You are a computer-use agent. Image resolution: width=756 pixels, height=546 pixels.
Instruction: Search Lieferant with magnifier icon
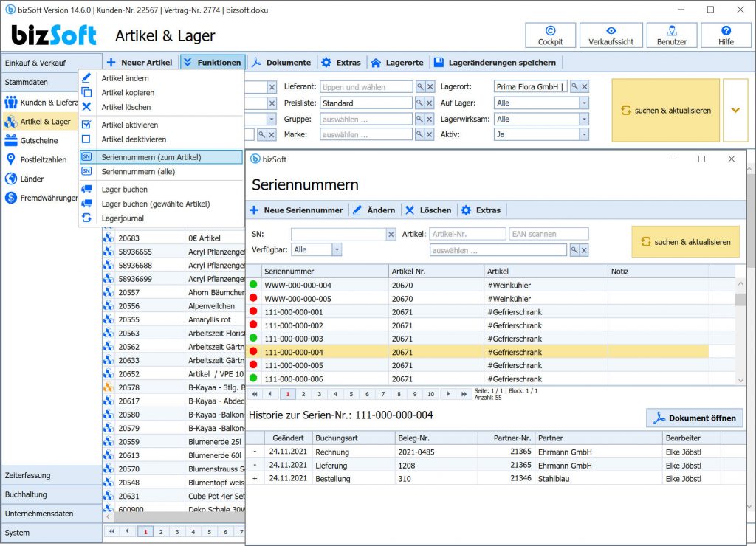click(420, 87)
